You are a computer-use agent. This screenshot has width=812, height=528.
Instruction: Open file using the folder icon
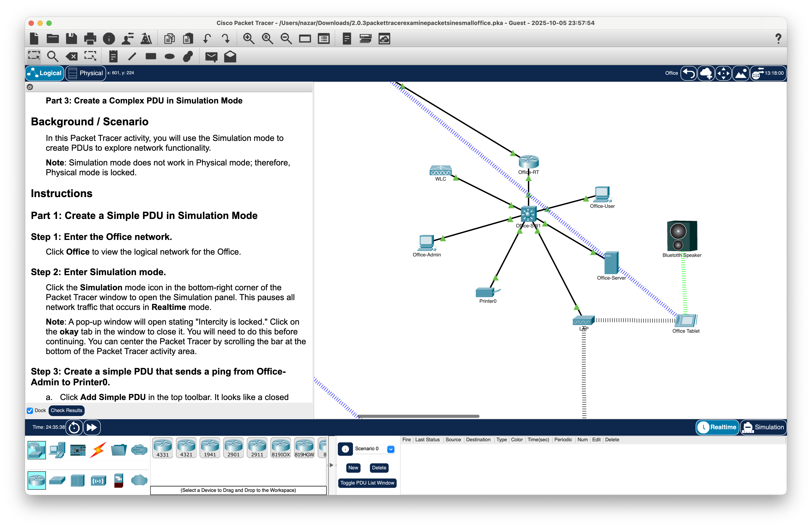(x=53, y=39)
